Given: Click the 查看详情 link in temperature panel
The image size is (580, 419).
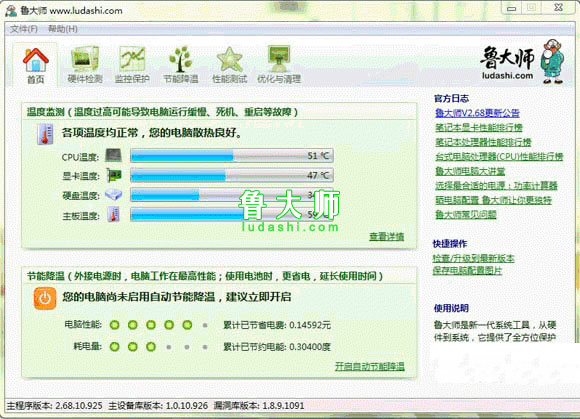Looking at the screenshot, I should point(387,237).
